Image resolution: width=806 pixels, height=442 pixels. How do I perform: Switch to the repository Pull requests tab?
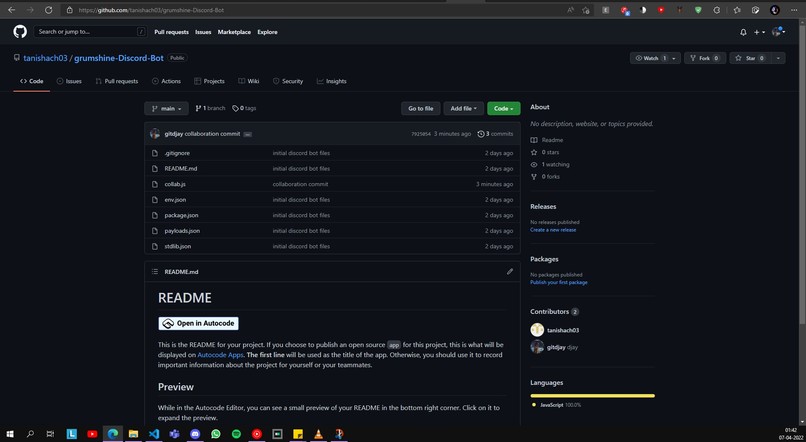pyautogui.click(x=117, y=81)
